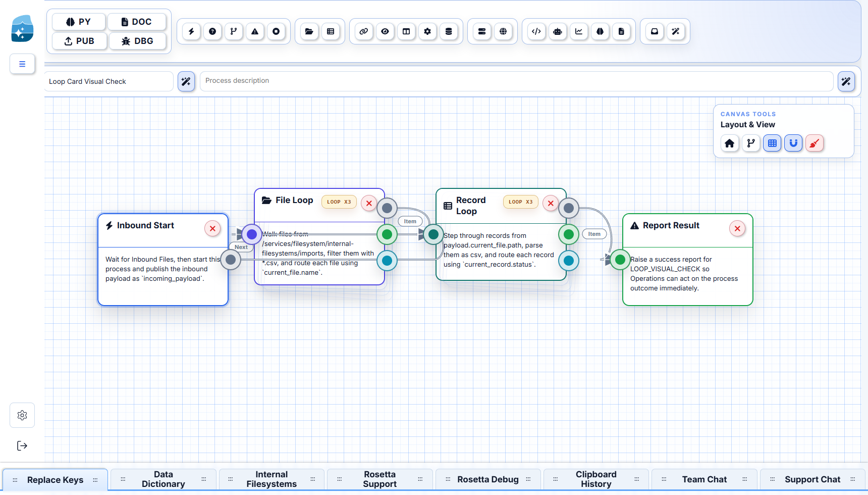The image size is (868, 495).
Task: Click the magic wand beside the process name field
Action: 186,81
